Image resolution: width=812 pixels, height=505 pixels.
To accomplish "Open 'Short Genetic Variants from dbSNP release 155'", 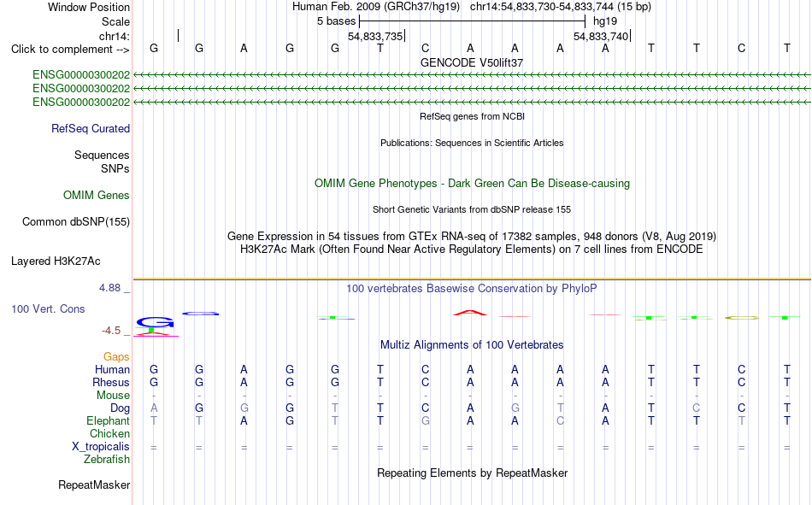I will [x=472, y=209].
